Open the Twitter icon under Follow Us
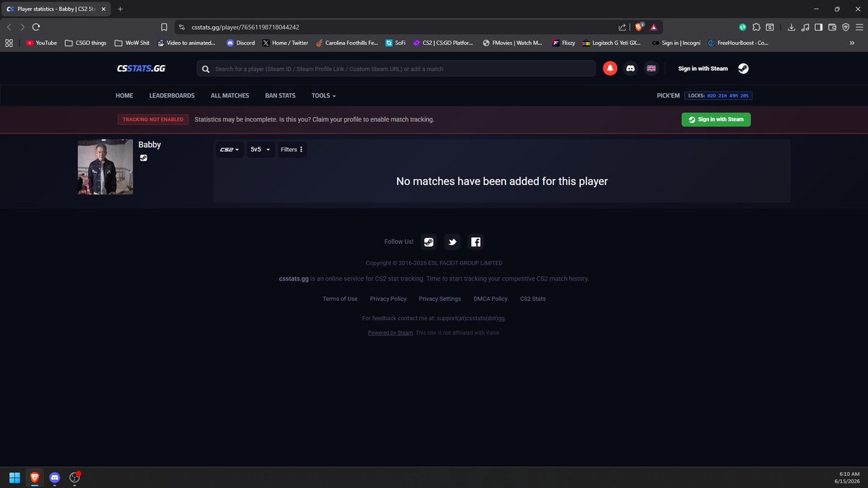This screenshot has height=488, width=868. (x=452, y=242)
